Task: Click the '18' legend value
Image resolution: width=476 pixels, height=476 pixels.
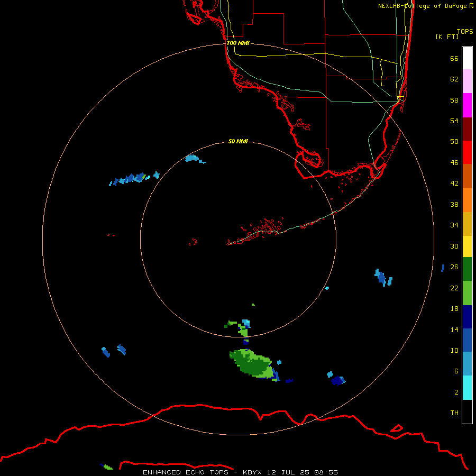Action: point(454,309)
